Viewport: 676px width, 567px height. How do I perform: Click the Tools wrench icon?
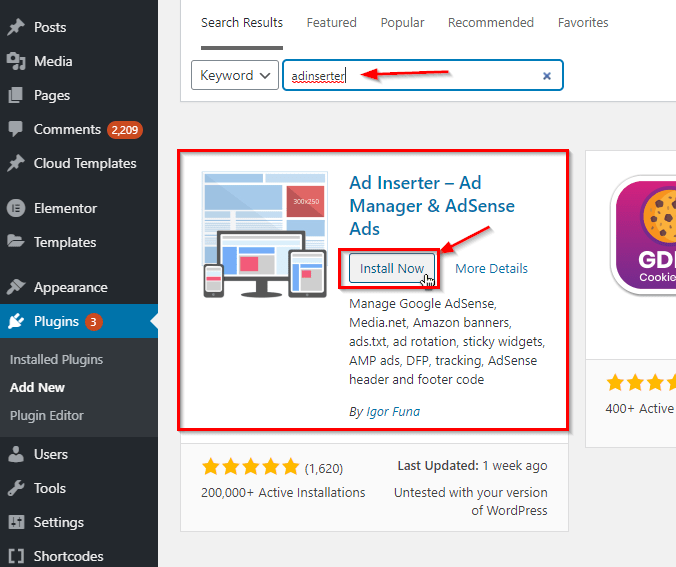[16, 488]
